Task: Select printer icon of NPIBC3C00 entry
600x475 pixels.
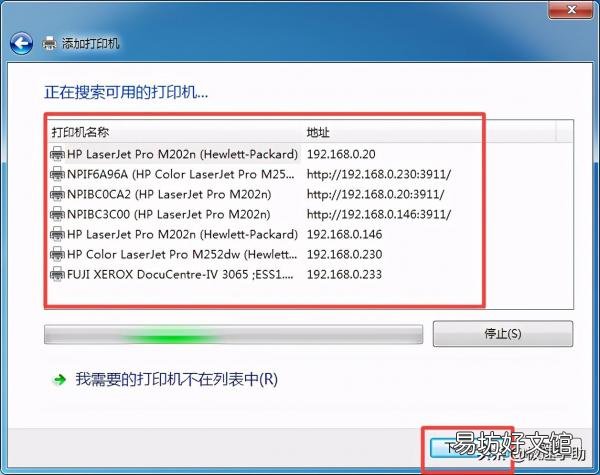Action: tap(57, 214)
